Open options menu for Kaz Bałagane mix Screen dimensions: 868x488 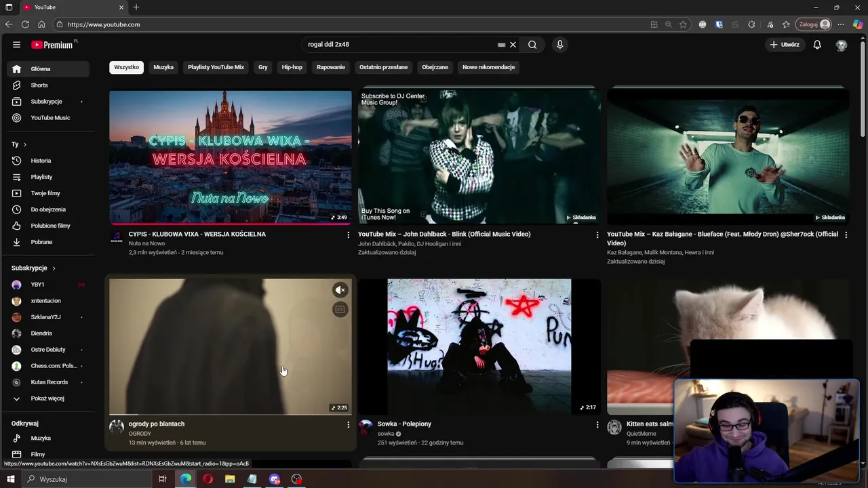tap(846, 235)
